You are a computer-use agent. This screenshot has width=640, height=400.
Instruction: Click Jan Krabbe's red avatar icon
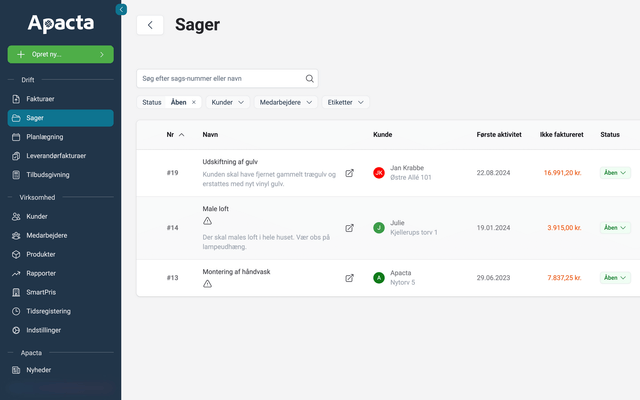pos(379,173)
